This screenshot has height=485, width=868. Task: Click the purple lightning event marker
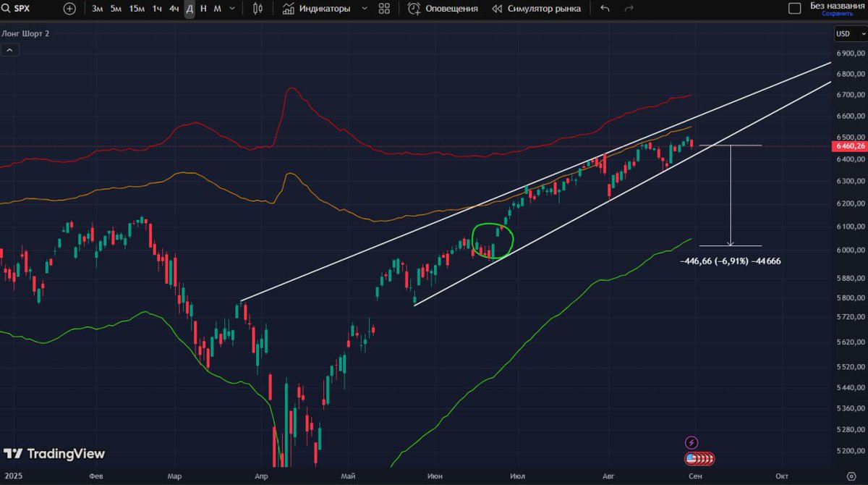tap(692, 442)
